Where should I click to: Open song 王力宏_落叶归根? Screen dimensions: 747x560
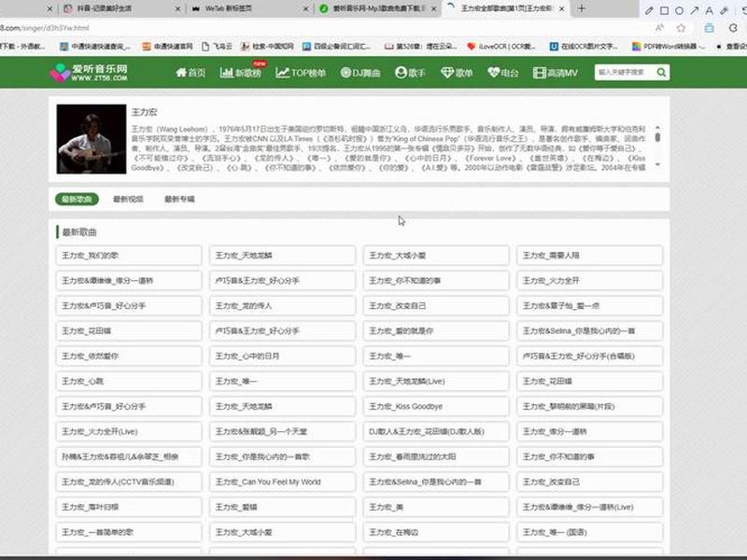[x=129, y=507]
